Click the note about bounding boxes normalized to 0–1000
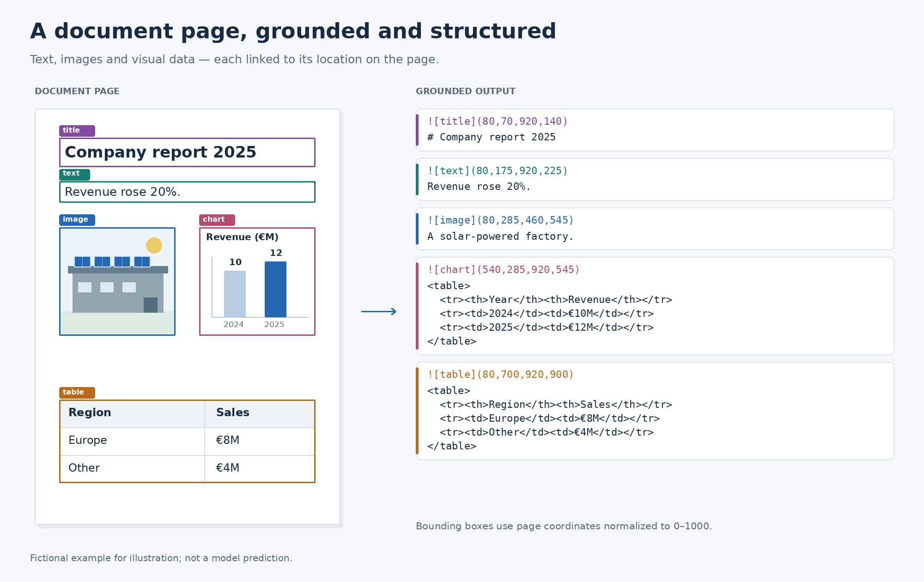 coord(564,526)
